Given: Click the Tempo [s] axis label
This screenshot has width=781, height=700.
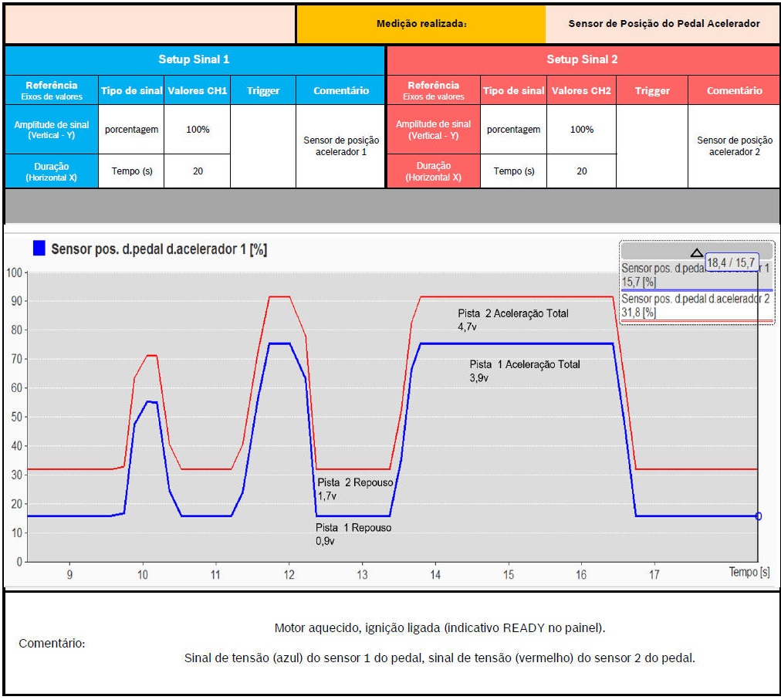Looking at the screenshot, I should (749, 573).
